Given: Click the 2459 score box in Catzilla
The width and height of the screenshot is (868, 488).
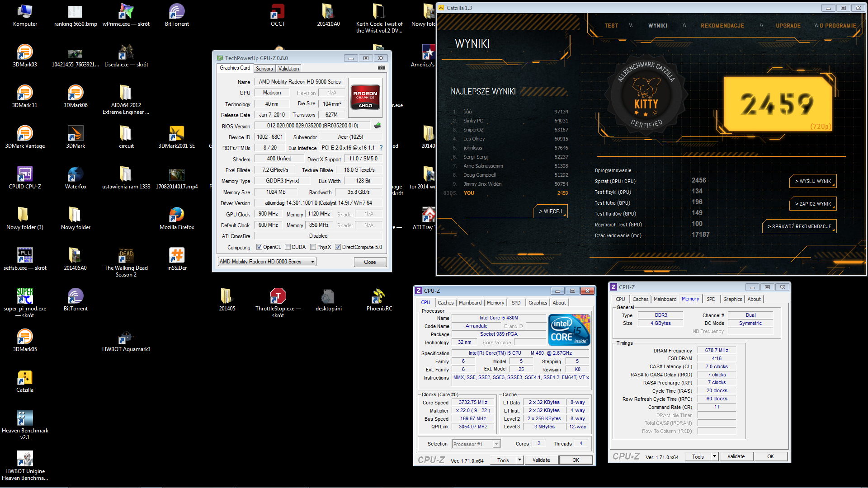Looking at the screenshot, I should (778, 103).
